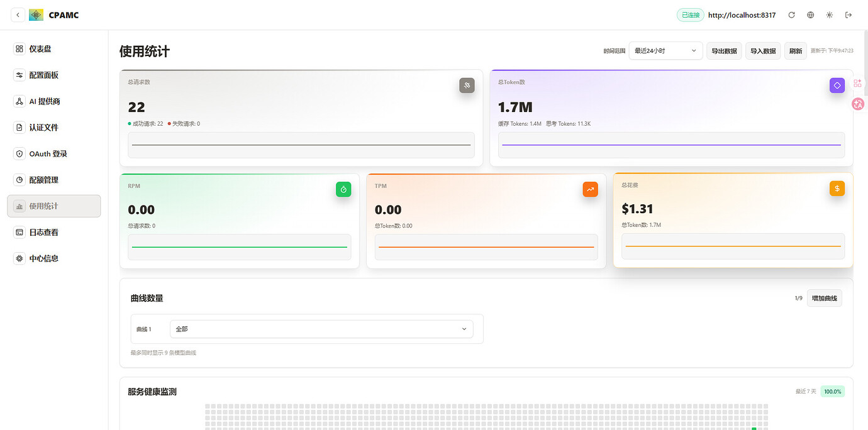Add a curve with the 增加曲线 button
The image size is (868, 430).
(825, 298)
